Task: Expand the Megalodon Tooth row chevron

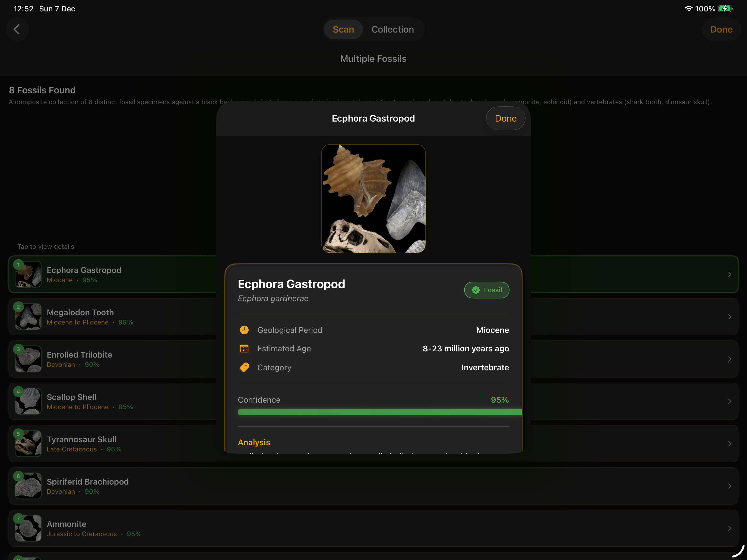Action: (x=729, y=317)
